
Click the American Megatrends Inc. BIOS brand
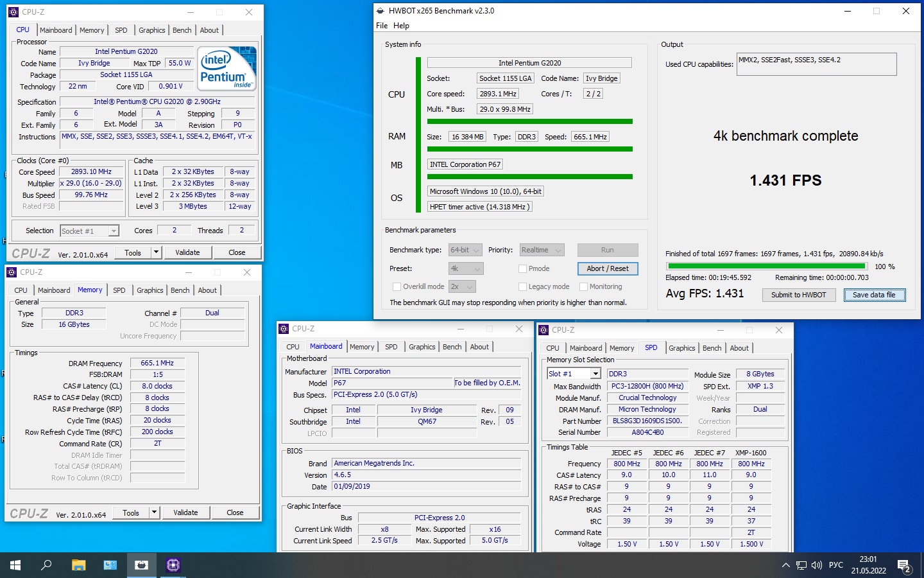427,463
